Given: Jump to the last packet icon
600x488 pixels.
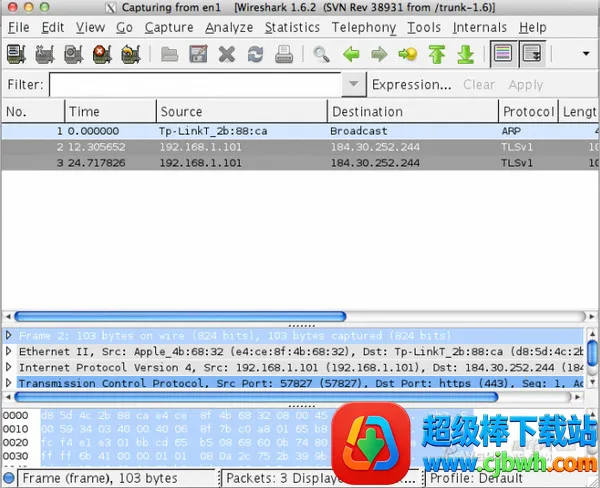Looking at the screenshot, I should [x=465, y=54].
